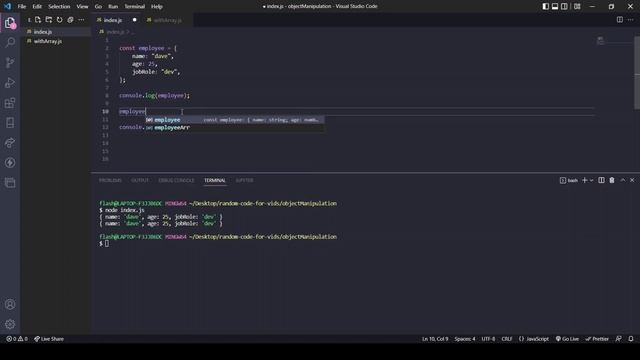Open the Terminal menu
This screenshot has height=360, width=640.
pos(135,7)
